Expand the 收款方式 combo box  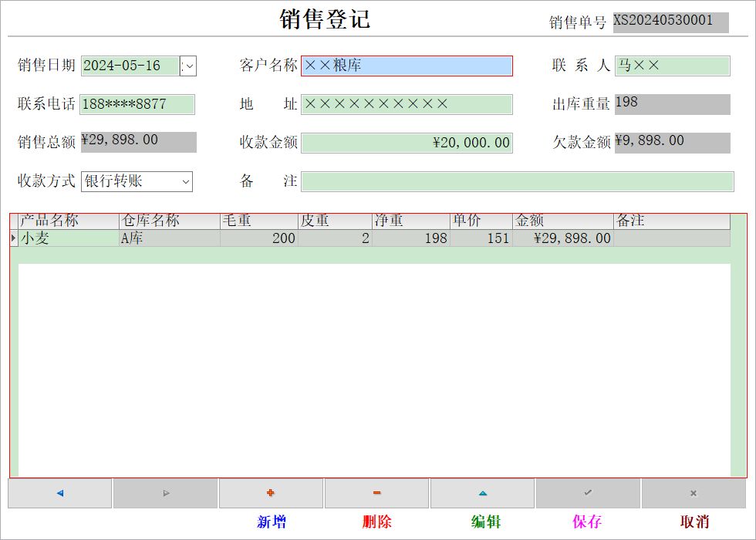(186, 182)
